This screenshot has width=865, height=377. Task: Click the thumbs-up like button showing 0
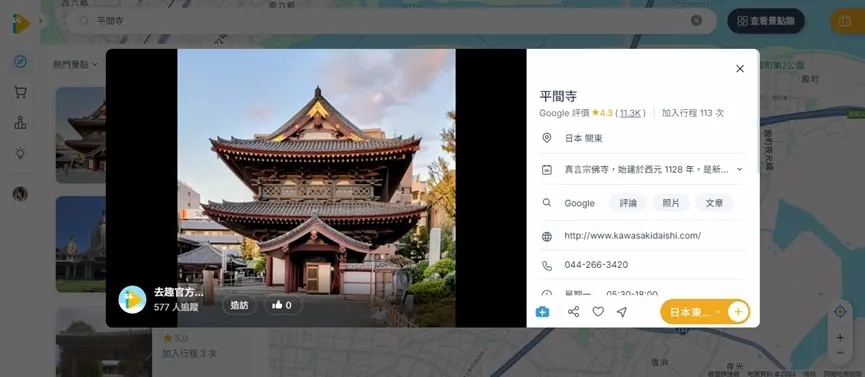[283, 305]
